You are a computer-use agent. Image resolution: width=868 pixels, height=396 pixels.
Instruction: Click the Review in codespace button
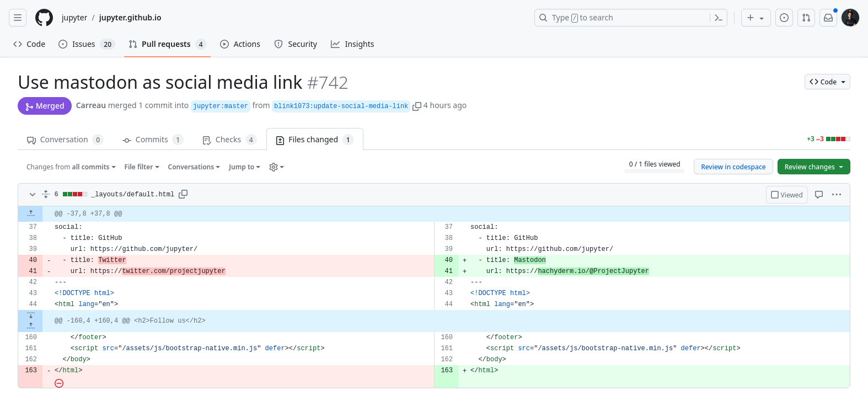(733, 167)
